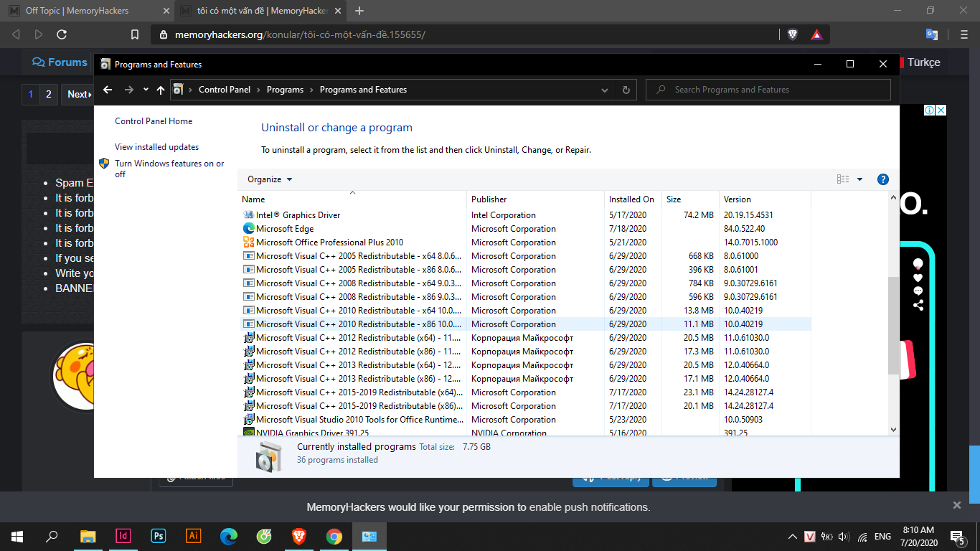Image resolution: width=980 pixels, height=551 pixels.
Task: Go up one level with the up arrow
Action: pos(161,90)
